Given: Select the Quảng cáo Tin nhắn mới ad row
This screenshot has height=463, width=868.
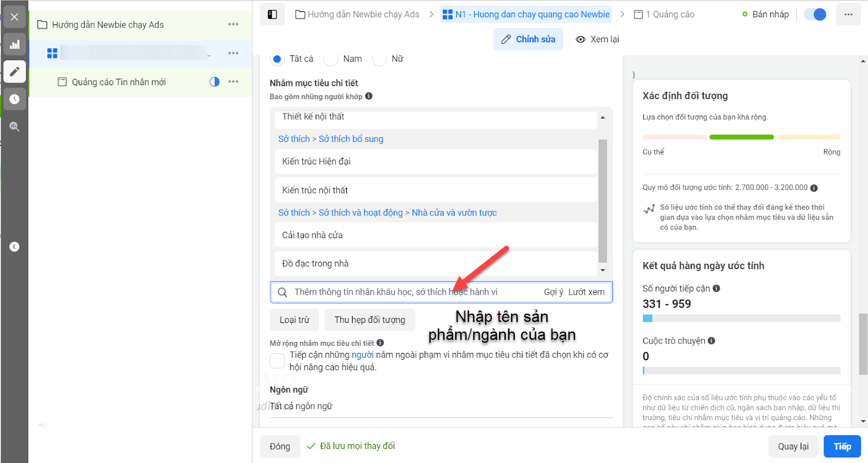Looking at the screenshot, I should point(140,82).
